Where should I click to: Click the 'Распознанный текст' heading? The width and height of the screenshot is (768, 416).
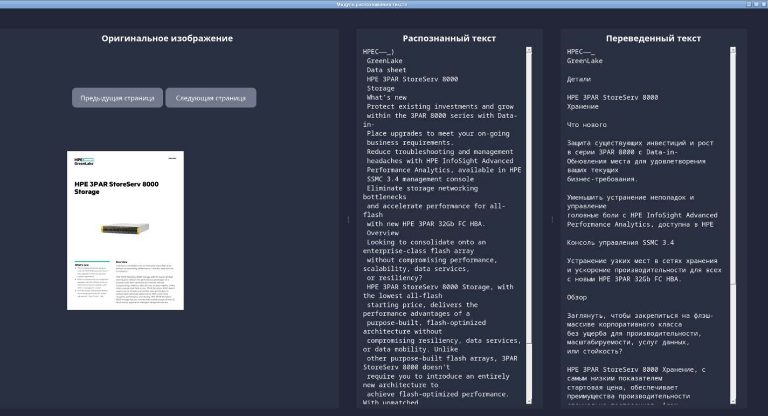point(449,38)
